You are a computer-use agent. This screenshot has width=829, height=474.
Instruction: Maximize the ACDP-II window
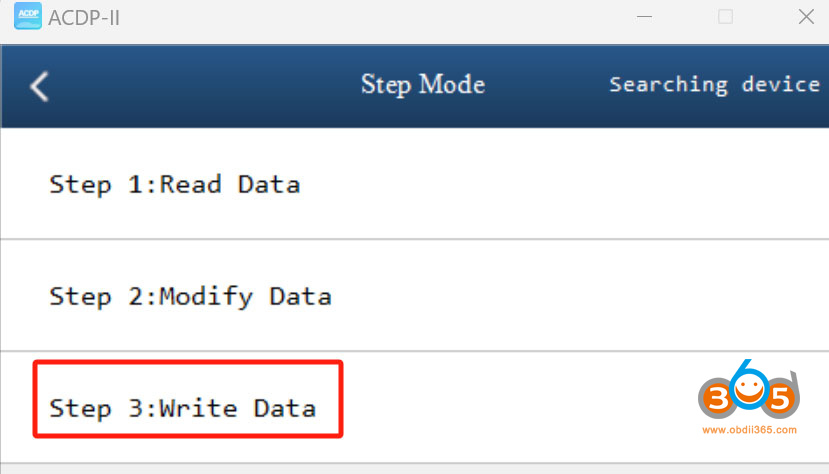click(725, 17)
